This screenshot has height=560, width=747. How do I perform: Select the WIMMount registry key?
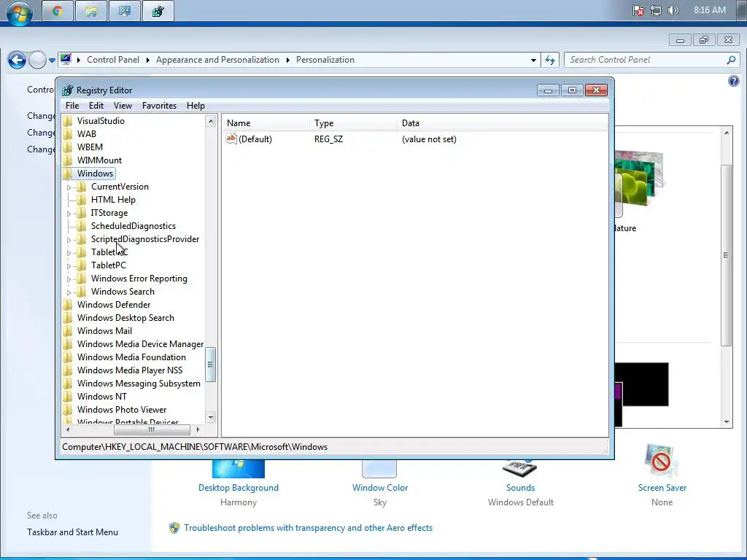coord(99,160)
